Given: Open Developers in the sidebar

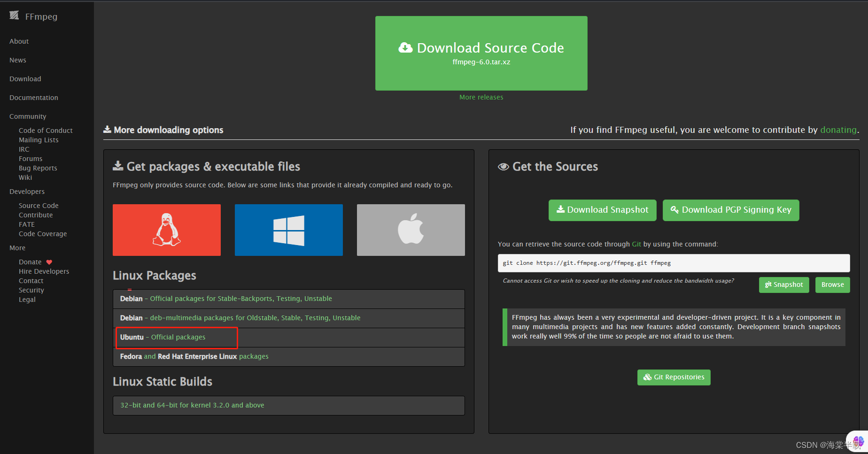Looking at the screenshot, I should (x=27, y=192).
